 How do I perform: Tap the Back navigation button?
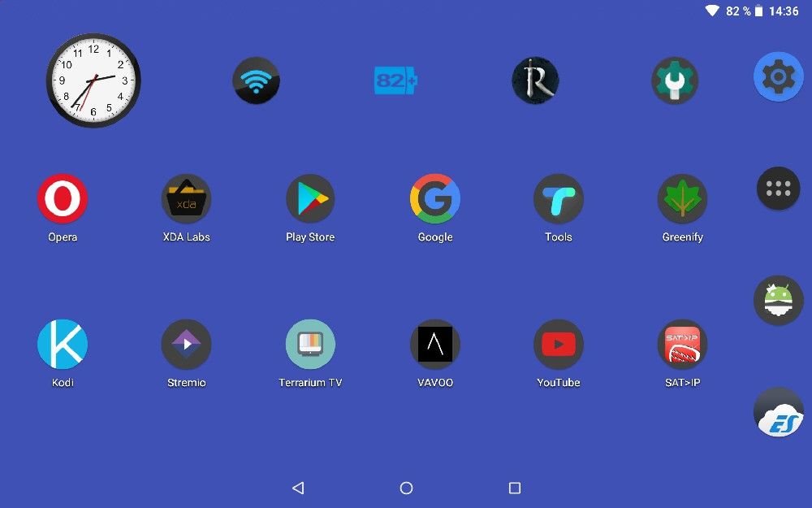click(298, 488)
